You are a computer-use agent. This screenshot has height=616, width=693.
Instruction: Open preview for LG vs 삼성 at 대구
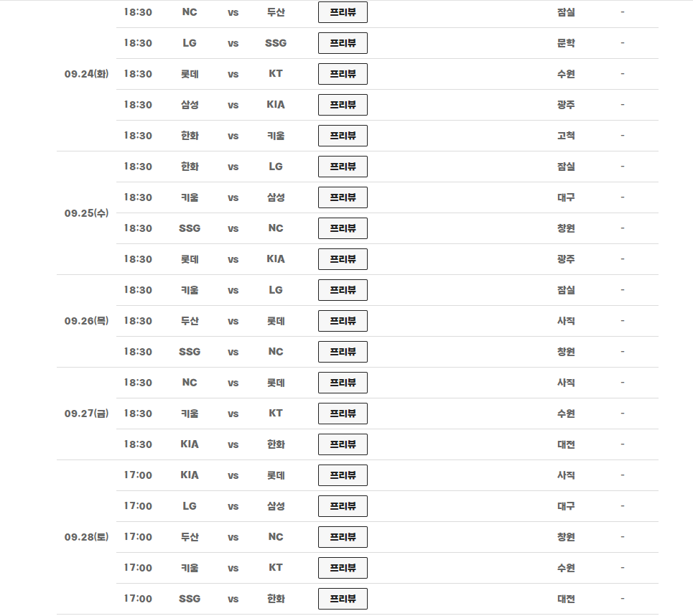coord(343,506)
